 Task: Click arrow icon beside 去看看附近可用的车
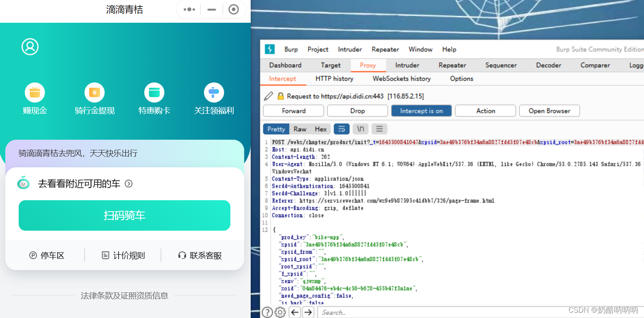point(129,184)
